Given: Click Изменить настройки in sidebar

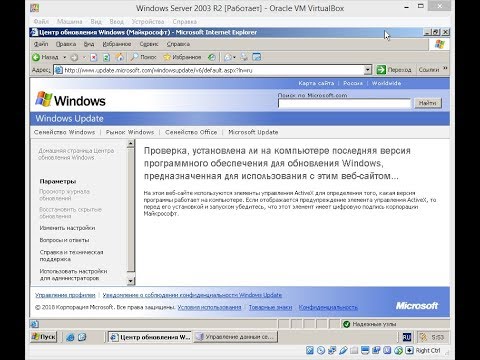Looking at the screenshot, I should point(67,228).
